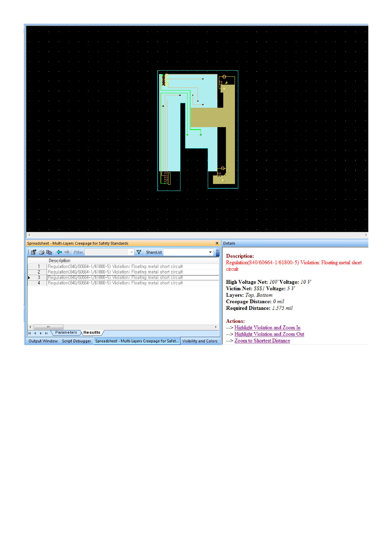Viewport: 392px width, 554px height.
Task: Open the Visibility and Colors tab
Action: 200,341
